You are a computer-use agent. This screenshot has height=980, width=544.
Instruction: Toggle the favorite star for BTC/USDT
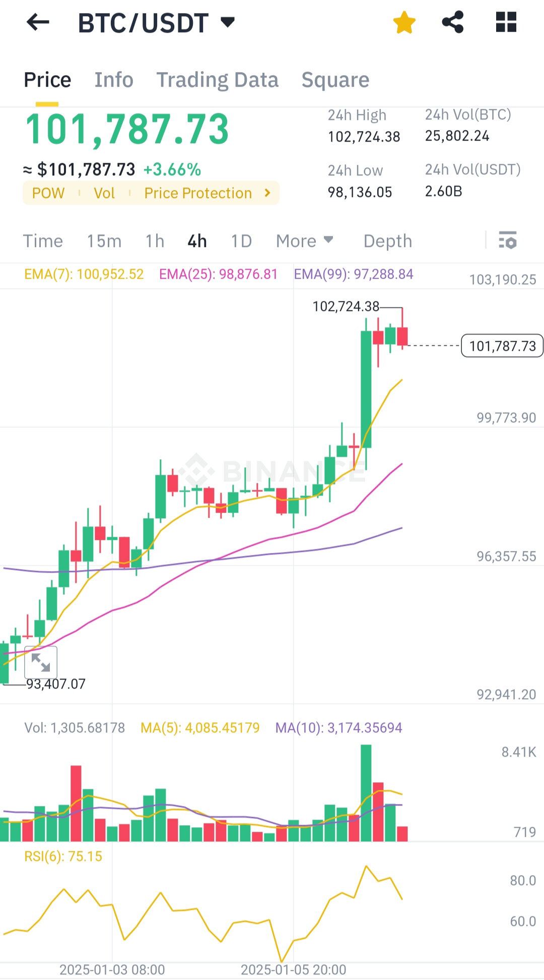coord(404,23)
